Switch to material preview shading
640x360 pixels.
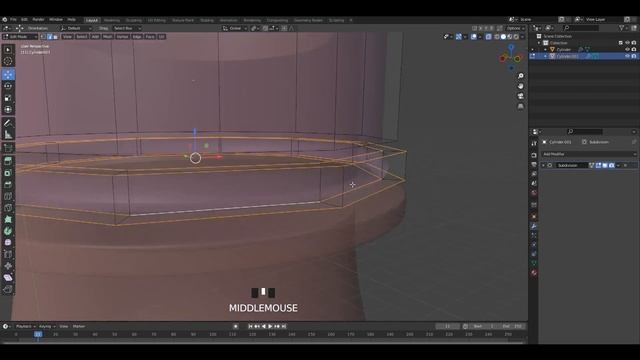click(510, 37)
